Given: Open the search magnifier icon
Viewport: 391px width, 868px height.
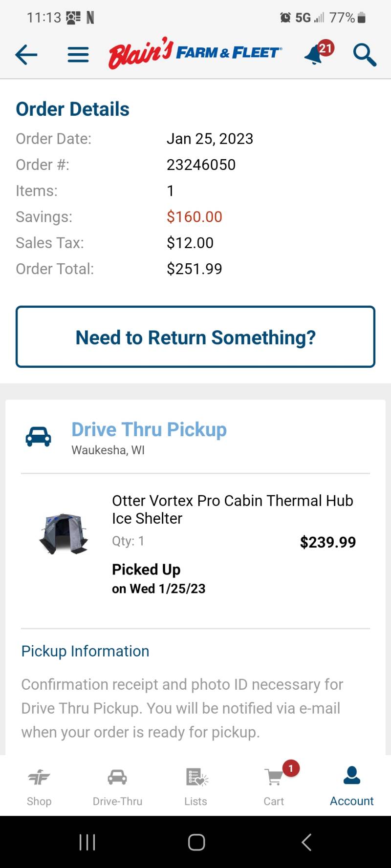Looking at the screenshot, I should point(365,54).
